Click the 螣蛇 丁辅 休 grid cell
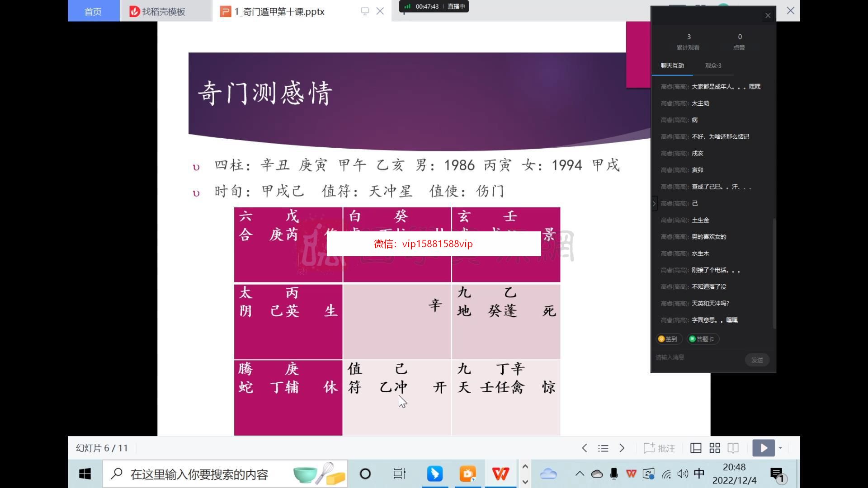The height and width of the screenshot is (488, 868). click(288, 398)
